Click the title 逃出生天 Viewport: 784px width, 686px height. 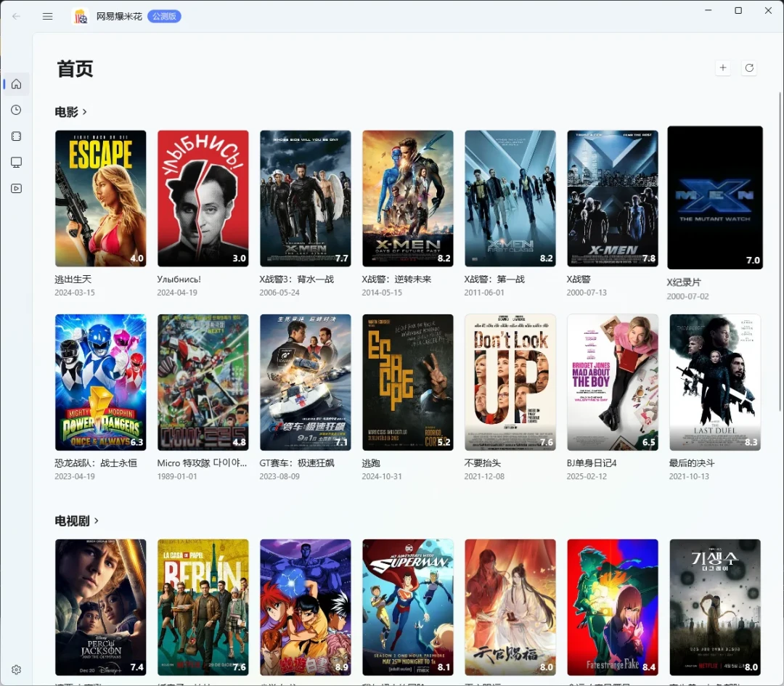[73, 279]
